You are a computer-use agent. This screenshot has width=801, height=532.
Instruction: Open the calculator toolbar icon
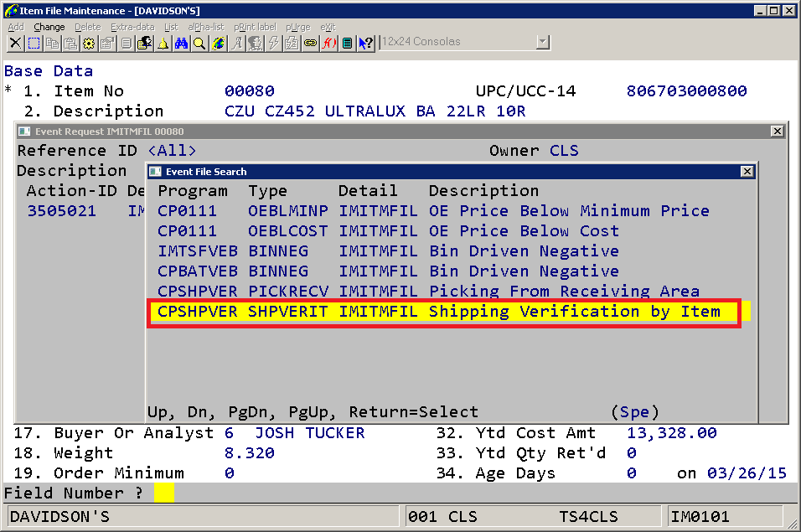(x=347, y=43)
